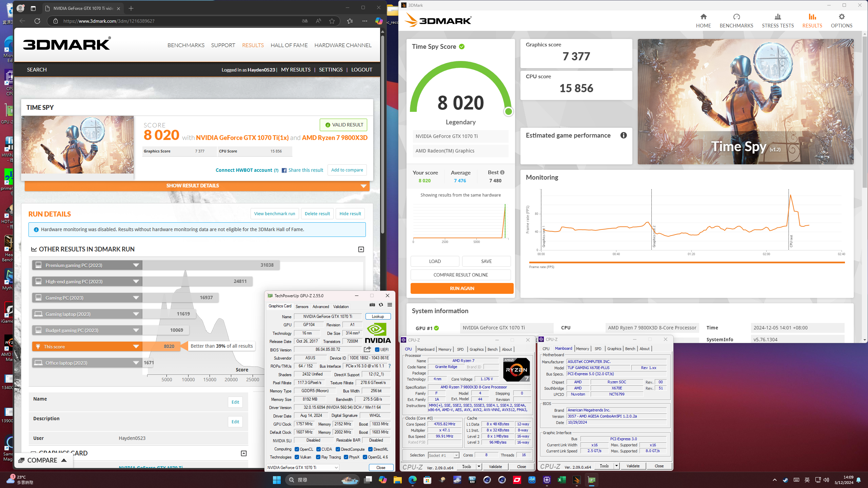Click SHOW RESULT DETAILS orange bar

click(x=197, y=186)
